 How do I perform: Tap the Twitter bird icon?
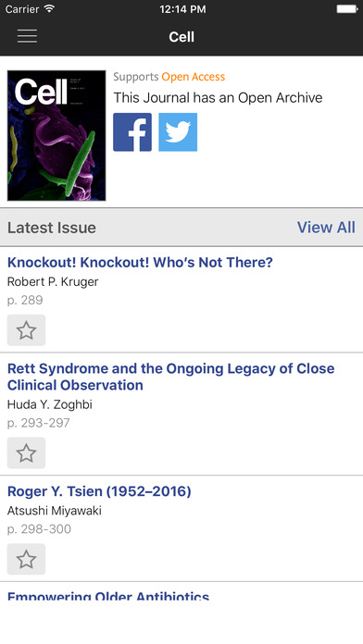pos(178,132)
